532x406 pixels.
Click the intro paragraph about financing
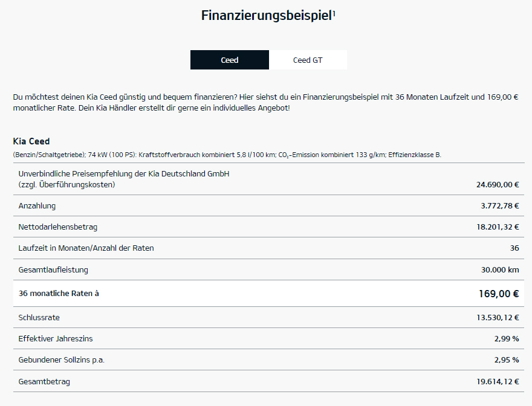tap(265, 103)
